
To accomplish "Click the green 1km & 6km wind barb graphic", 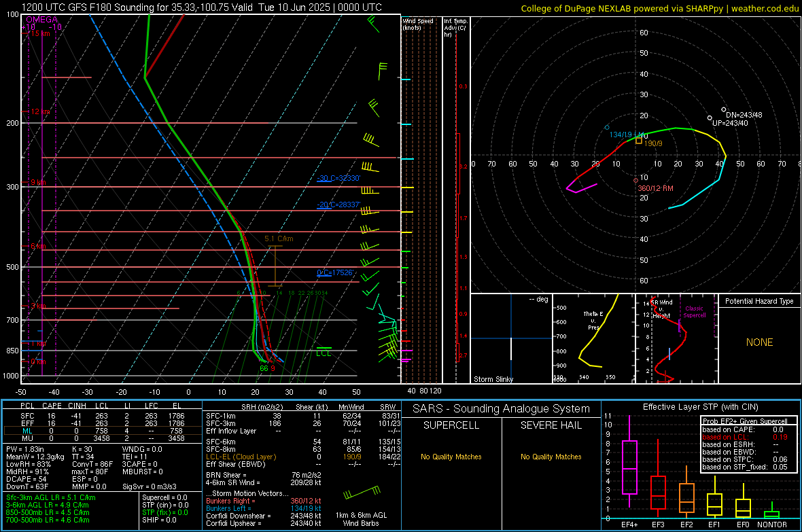I will coord(362,493).
